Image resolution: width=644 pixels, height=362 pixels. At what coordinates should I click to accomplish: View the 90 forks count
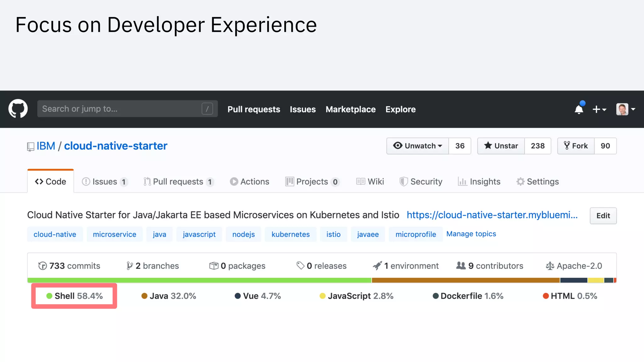click(x=605, y=146)
